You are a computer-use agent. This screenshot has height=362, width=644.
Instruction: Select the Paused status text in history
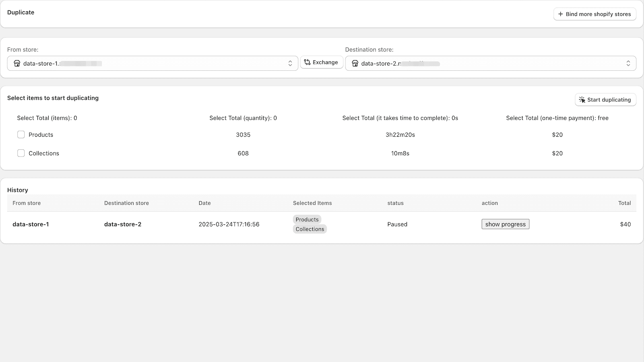coord(397,224)
